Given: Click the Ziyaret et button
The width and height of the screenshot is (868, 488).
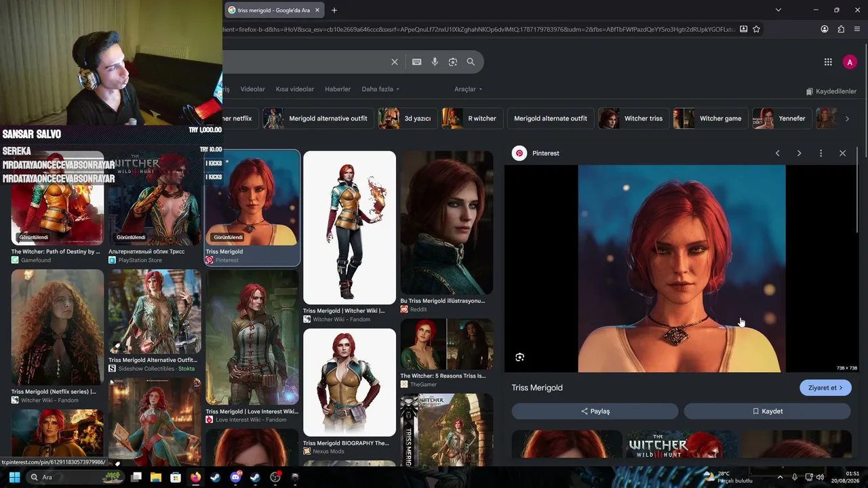Looking at the screenshot, I should [x=825, y=388].
